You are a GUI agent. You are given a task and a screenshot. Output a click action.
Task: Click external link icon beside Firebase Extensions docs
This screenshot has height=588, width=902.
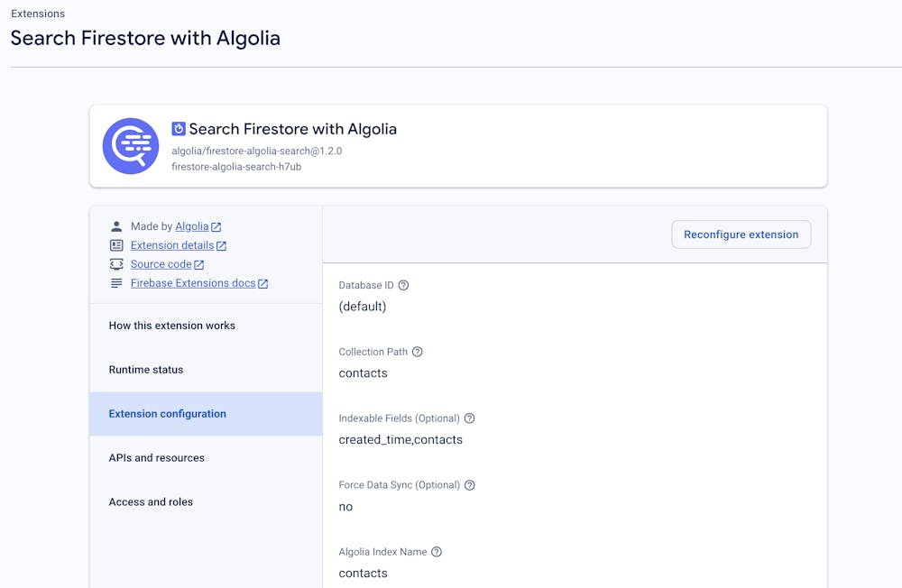(x=262, y=282)
